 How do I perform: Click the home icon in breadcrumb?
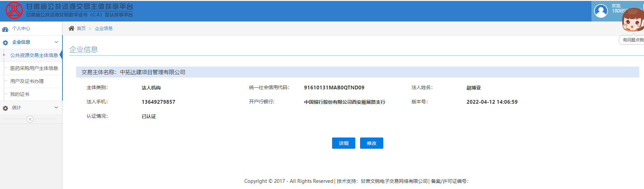pyautogui.click(x=71, y=28)
